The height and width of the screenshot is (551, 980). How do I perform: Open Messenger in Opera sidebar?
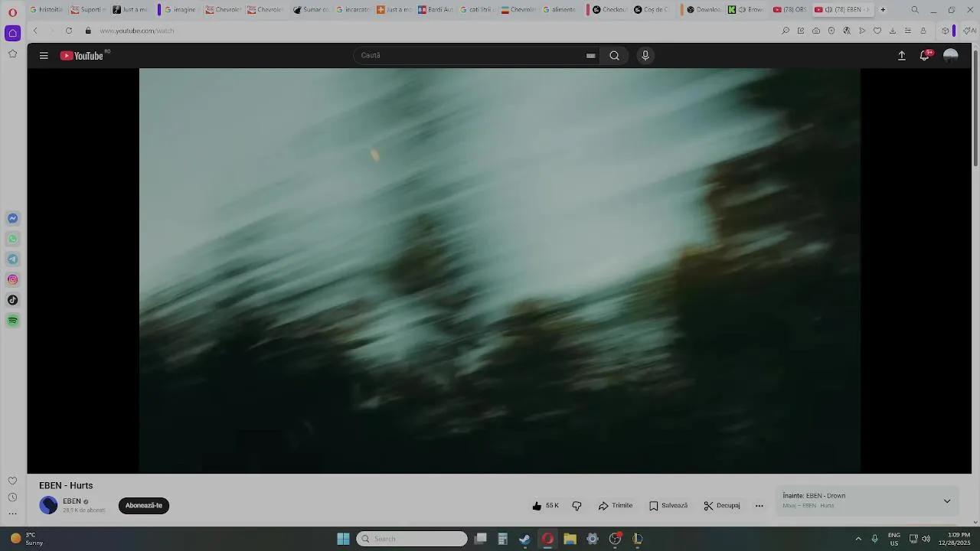point(13,218)
